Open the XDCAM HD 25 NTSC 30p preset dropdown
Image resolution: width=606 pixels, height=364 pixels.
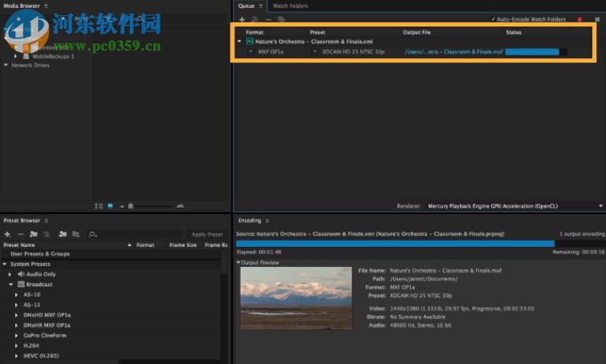tap(315, 51)
